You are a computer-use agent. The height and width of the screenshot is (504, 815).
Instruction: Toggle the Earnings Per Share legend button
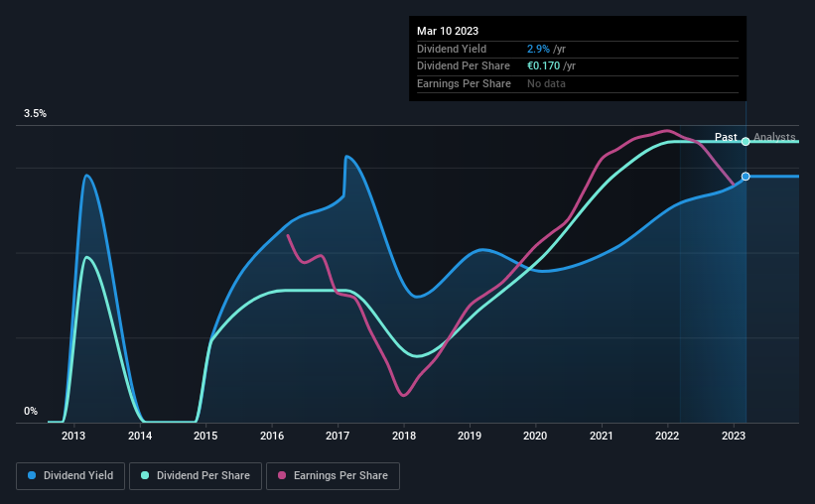coord(333,476)
